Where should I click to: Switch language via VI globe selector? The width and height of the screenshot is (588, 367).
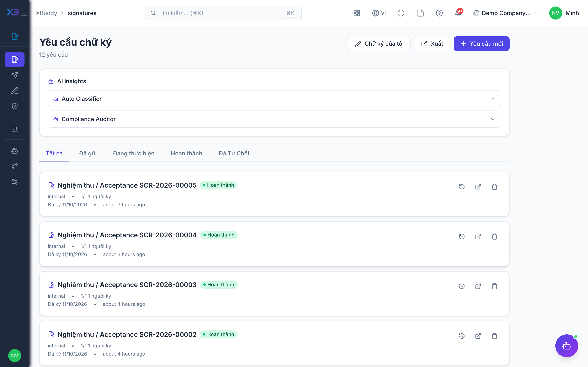point(379,13)
